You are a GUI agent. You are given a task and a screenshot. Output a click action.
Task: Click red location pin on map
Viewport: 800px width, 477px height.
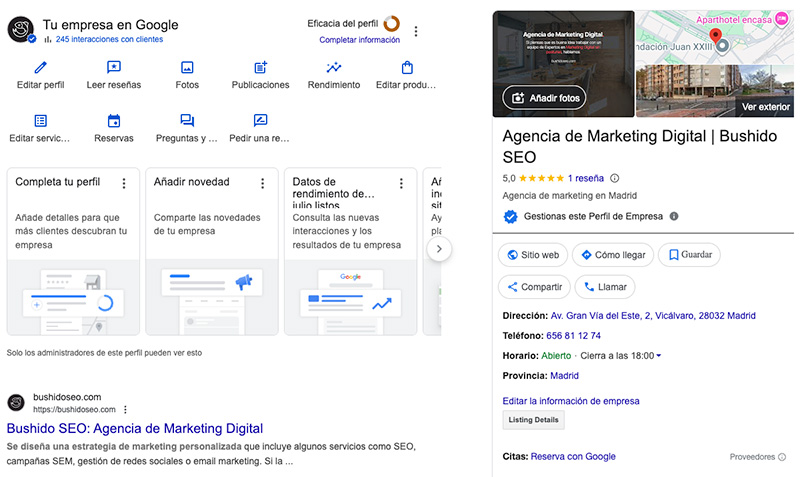tap(716, 36)
